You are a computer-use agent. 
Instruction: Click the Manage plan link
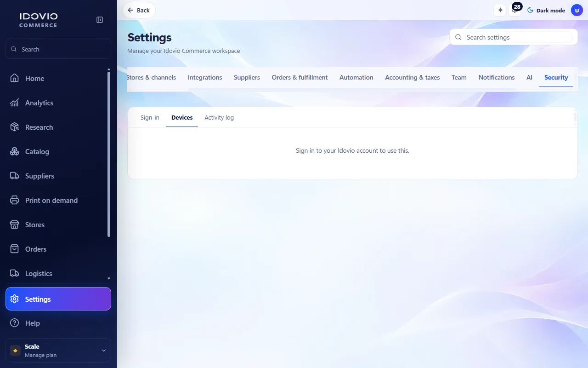pos(40,355)
